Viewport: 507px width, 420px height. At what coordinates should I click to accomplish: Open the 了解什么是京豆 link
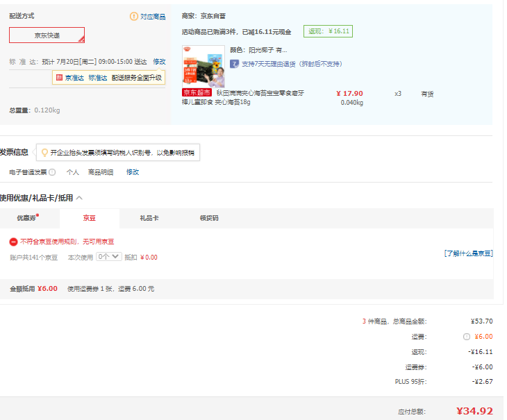coord(468,253)
